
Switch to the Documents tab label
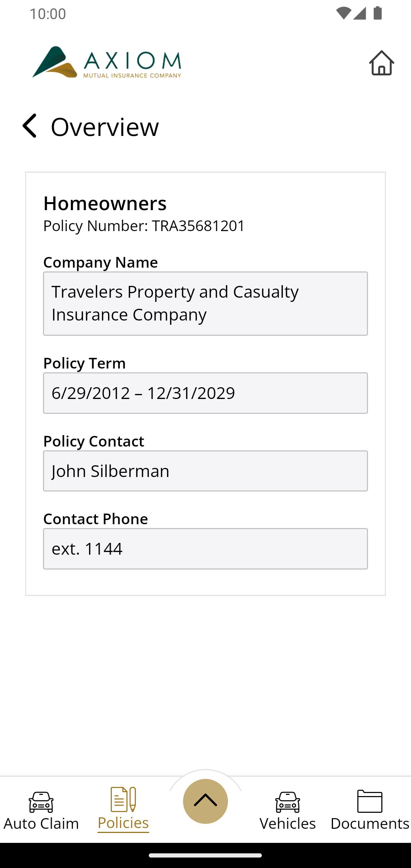[370, 823]
